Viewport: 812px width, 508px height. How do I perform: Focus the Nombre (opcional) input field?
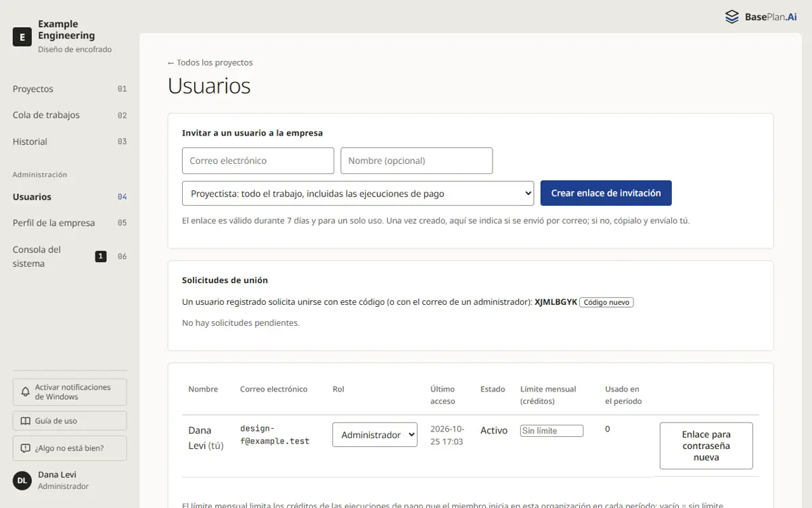[x=417, y=161]
